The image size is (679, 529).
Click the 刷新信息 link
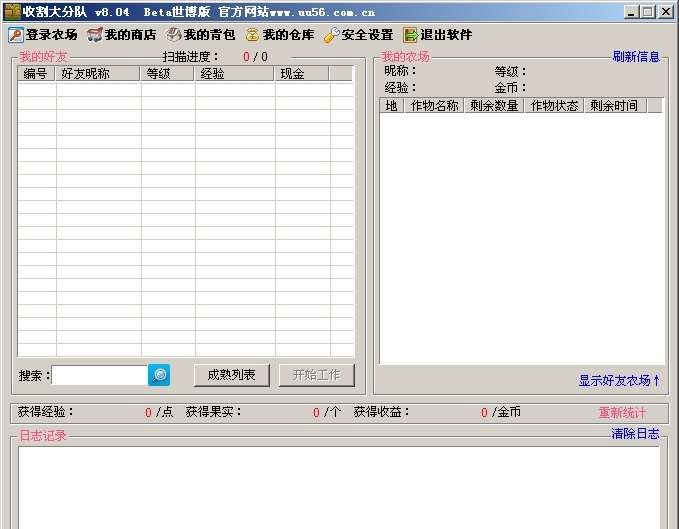tap(636, 57)
